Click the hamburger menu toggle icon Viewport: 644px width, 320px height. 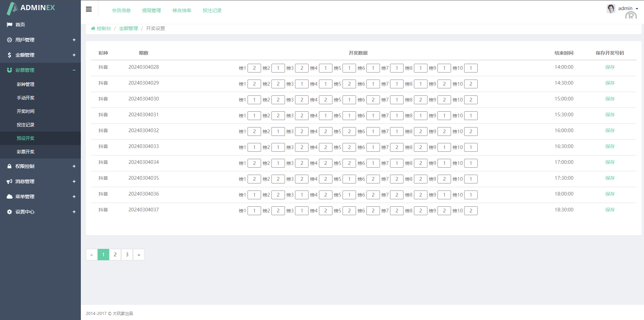click(89, 9)
